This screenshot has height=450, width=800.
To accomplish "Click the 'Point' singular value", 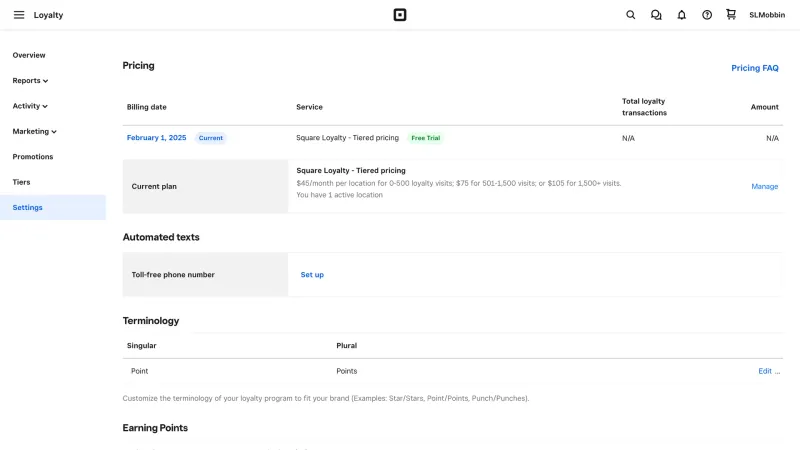I will [x=139, y=371].
